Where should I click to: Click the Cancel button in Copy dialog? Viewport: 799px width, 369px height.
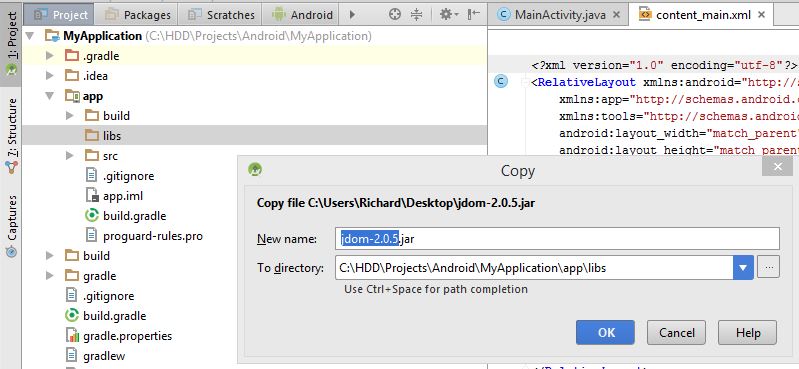coord(676,333)
